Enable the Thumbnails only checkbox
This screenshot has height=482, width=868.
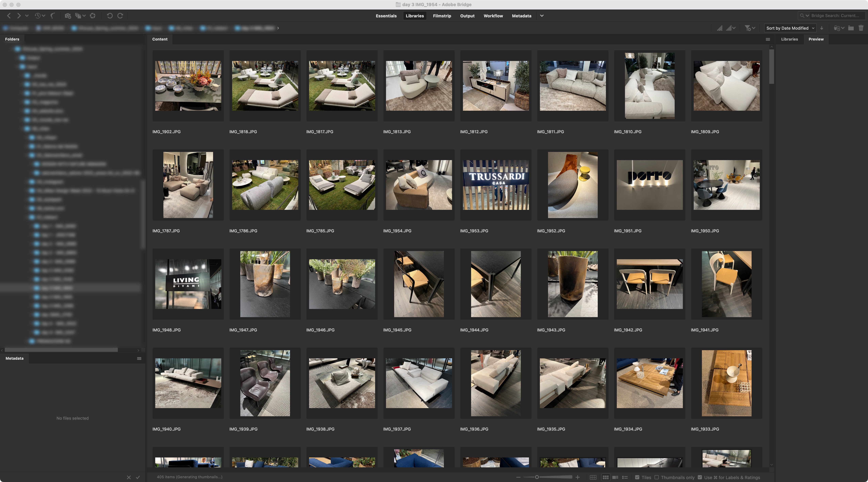656,477
